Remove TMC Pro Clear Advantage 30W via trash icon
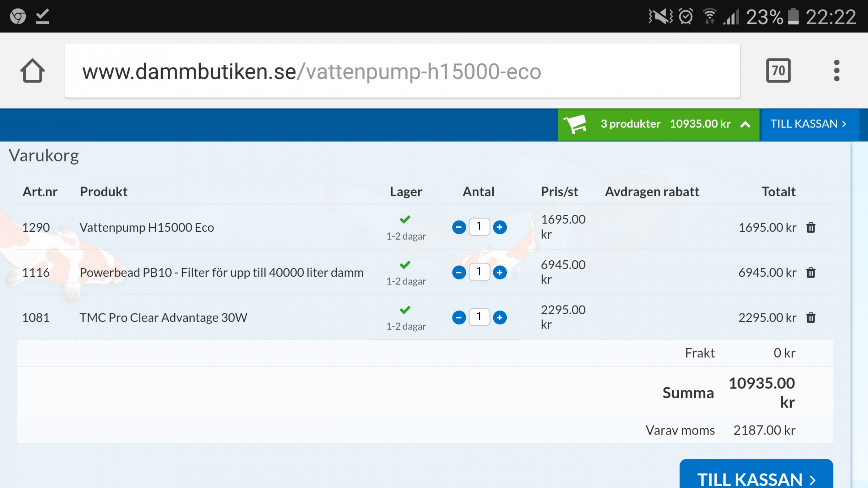 (811, 318)
